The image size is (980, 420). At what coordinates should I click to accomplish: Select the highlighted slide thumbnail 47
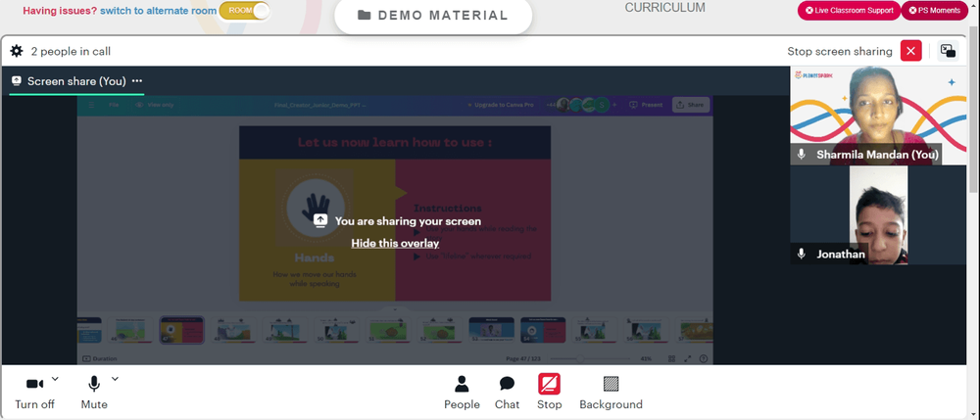tap(182, 330)
